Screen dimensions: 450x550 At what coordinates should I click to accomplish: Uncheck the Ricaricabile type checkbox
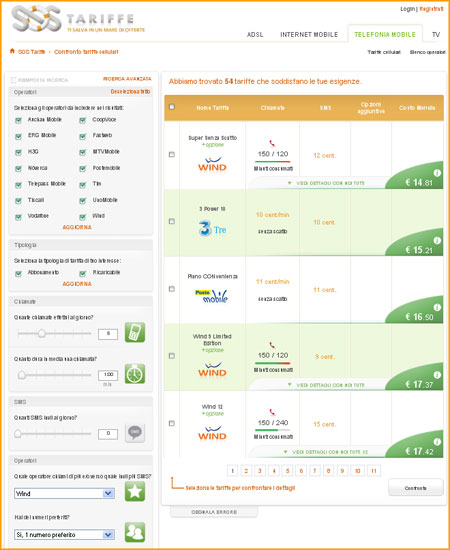(x=83, y=273)
